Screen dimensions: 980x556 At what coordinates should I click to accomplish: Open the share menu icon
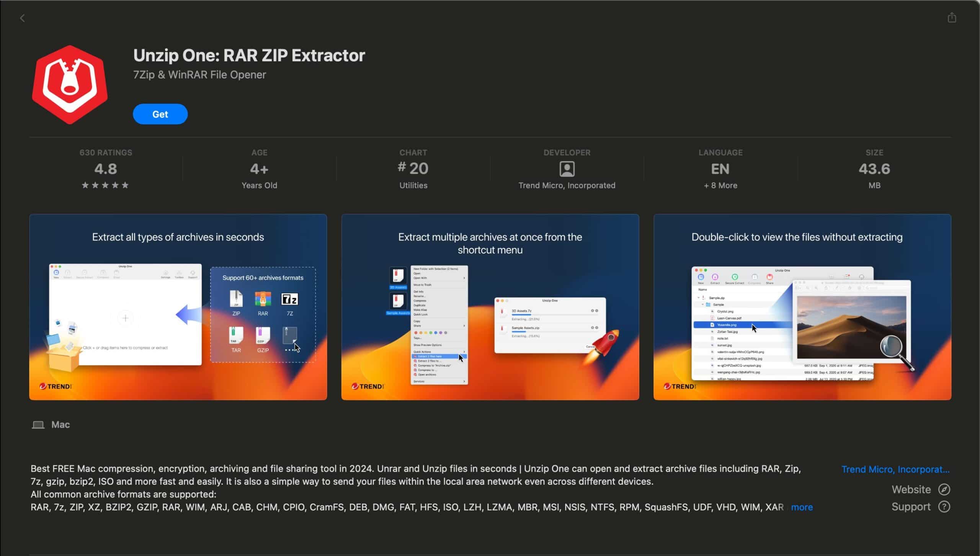pos(952,18)
